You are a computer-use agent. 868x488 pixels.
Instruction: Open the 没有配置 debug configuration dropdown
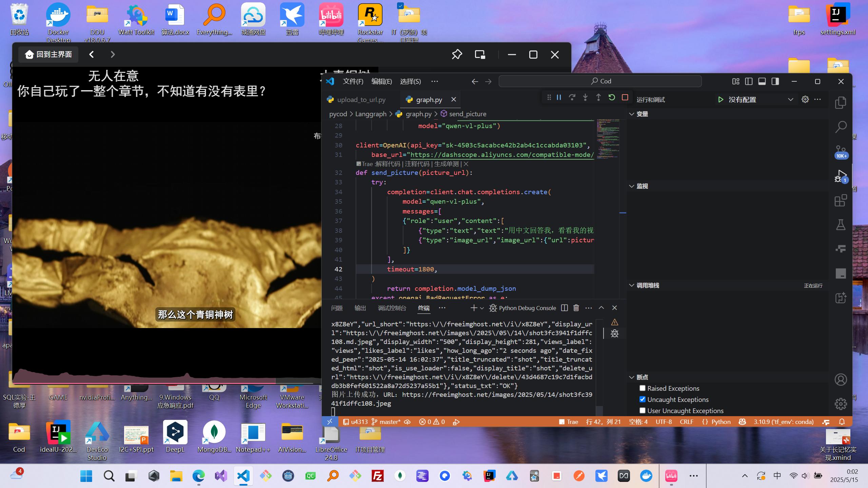point(761,100)
